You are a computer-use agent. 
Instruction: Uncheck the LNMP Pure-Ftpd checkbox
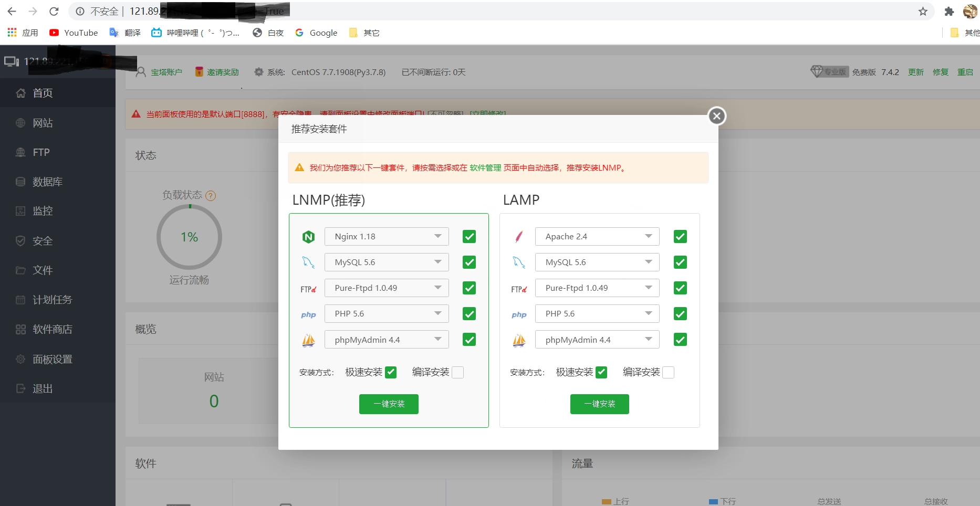(469, 288)
